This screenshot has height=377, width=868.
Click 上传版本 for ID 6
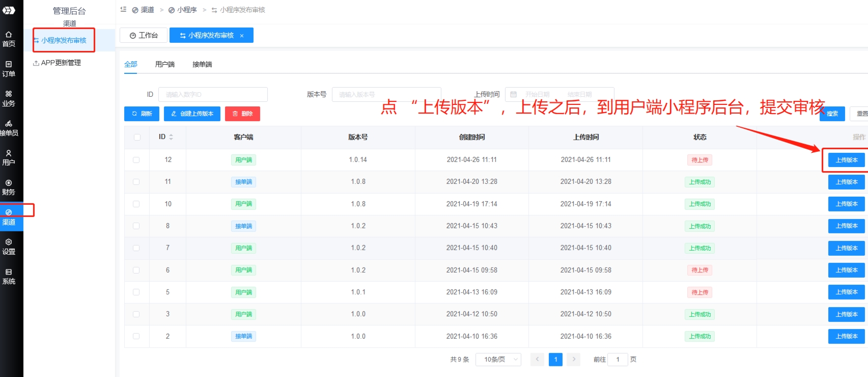click(847, 270)
